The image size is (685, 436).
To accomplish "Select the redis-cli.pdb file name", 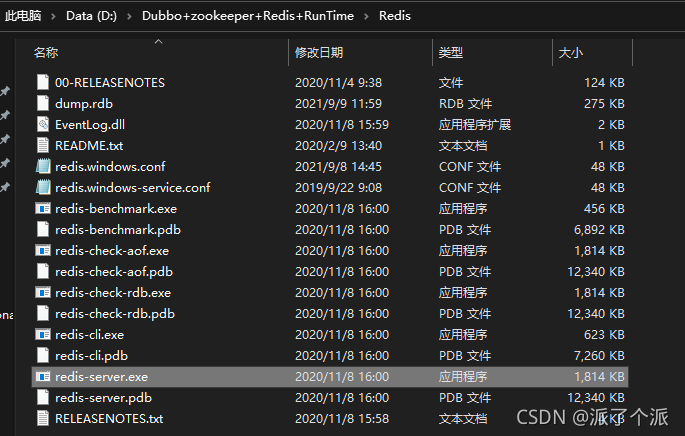I will point(91,355).
